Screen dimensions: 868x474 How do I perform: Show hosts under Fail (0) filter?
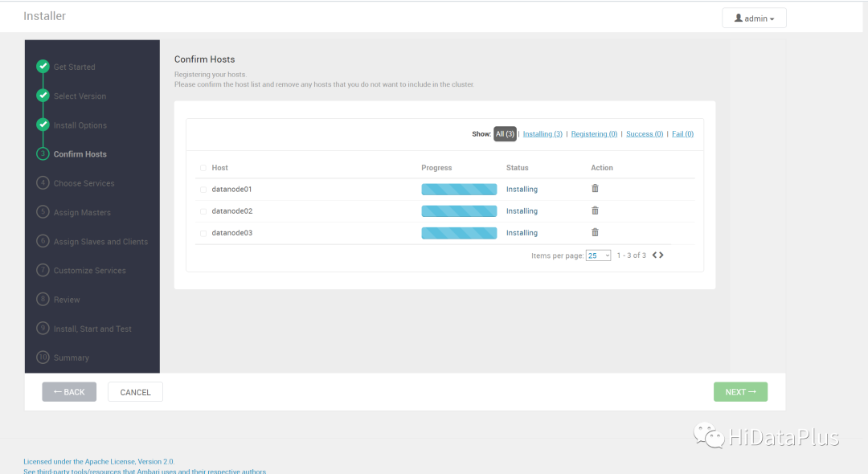tap(682, 134)
